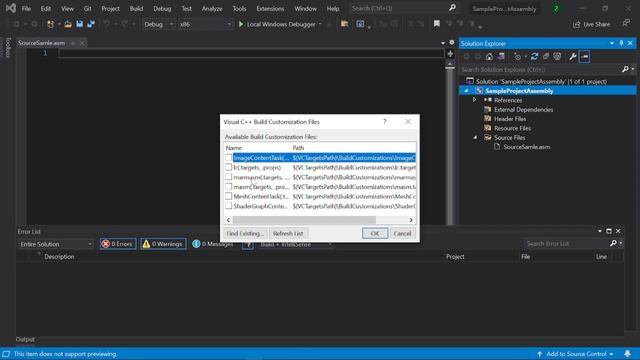Screen dimensions: 640x360
Task: Open the Edit menu
Action: coord(46,8)
